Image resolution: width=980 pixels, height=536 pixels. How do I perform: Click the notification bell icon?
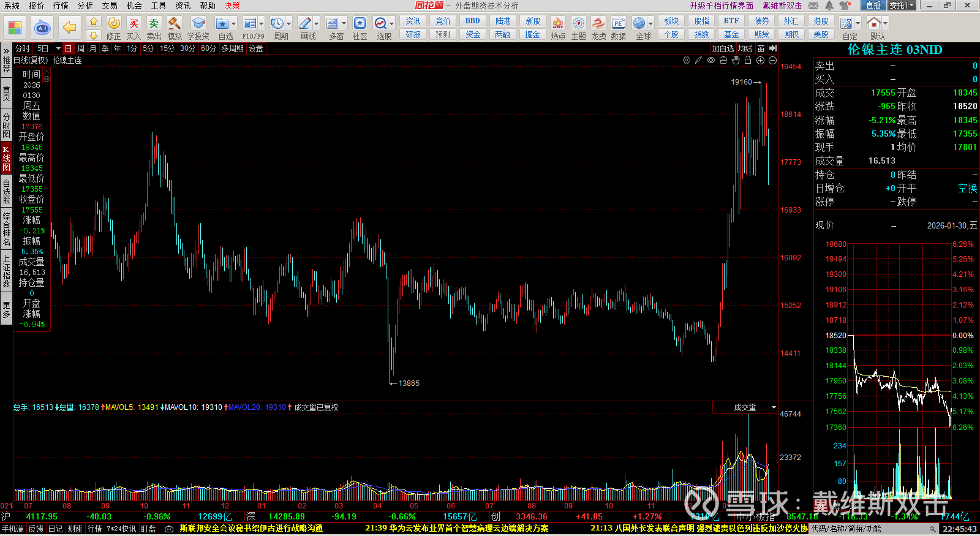point(829,6)
